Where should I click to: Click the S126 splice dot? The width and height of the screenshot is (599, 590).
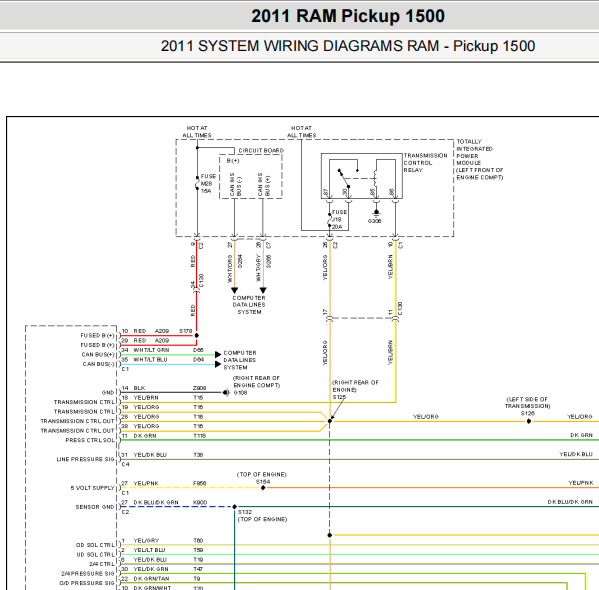point(529,421)
